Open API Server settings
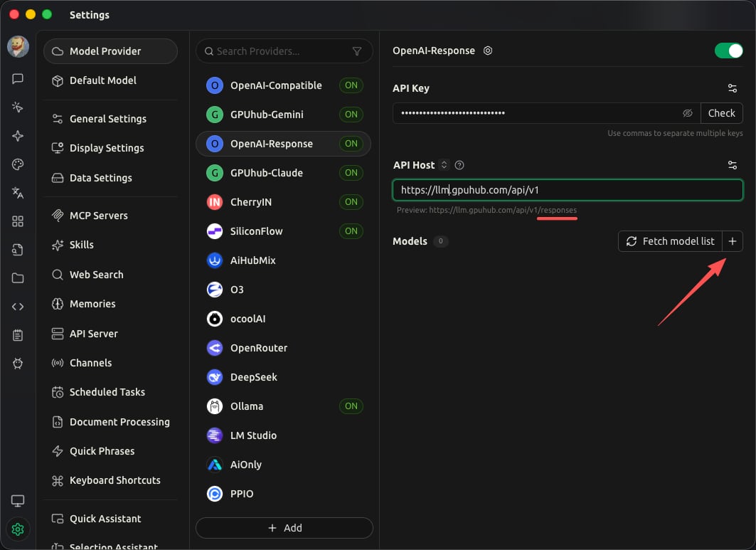 110,334
